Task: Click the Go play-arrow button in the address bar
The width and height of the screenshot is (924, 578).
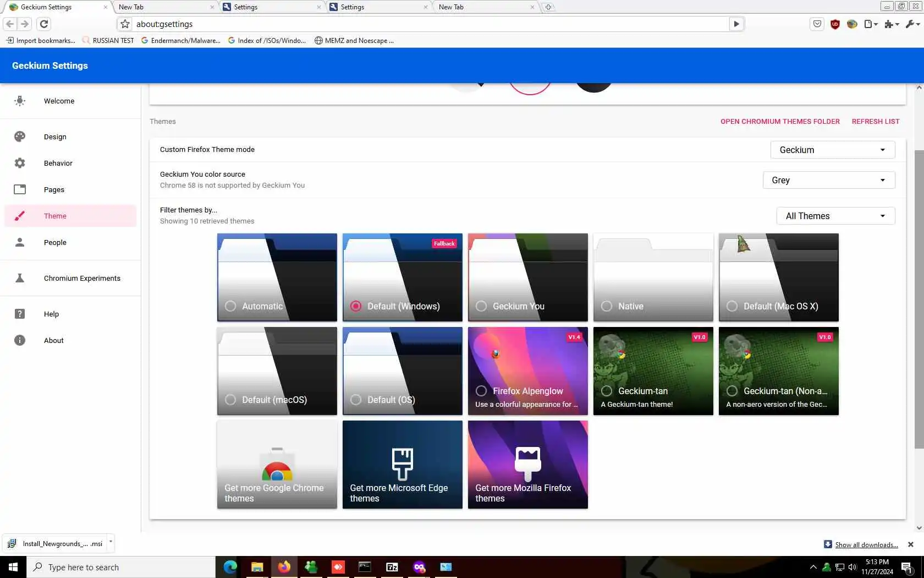Action: (736, 24)
